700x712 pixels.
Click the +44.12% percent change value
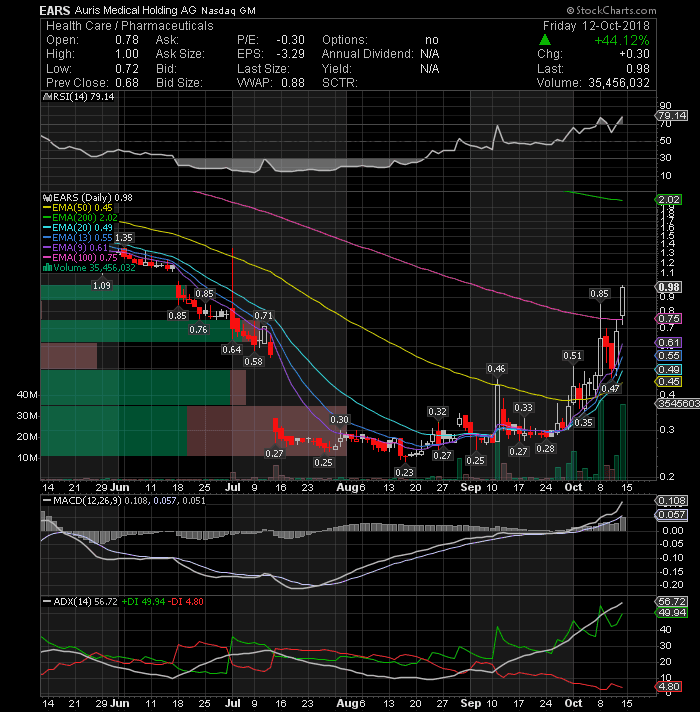click(x=622, y=40)
